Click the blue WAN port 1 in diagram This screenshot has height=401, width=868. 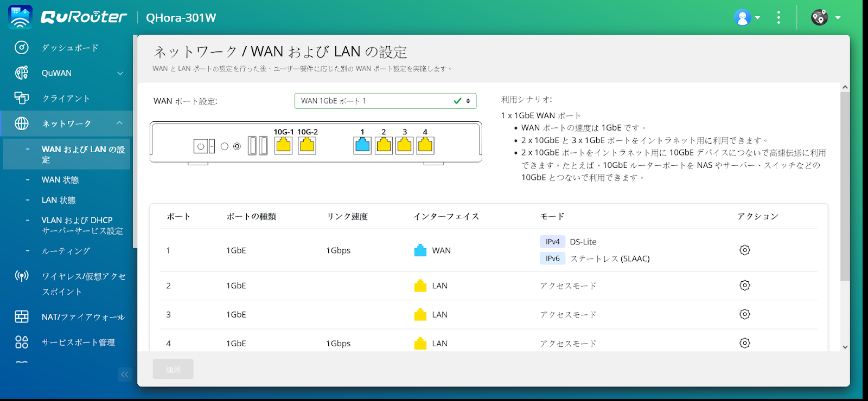pyautogui.click(x=362, y=145)
